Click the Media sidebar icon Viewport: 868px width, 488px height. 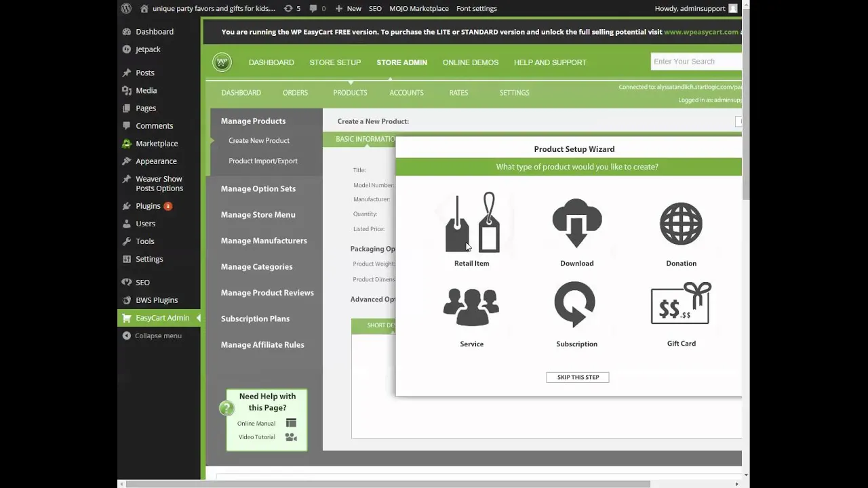127,90
